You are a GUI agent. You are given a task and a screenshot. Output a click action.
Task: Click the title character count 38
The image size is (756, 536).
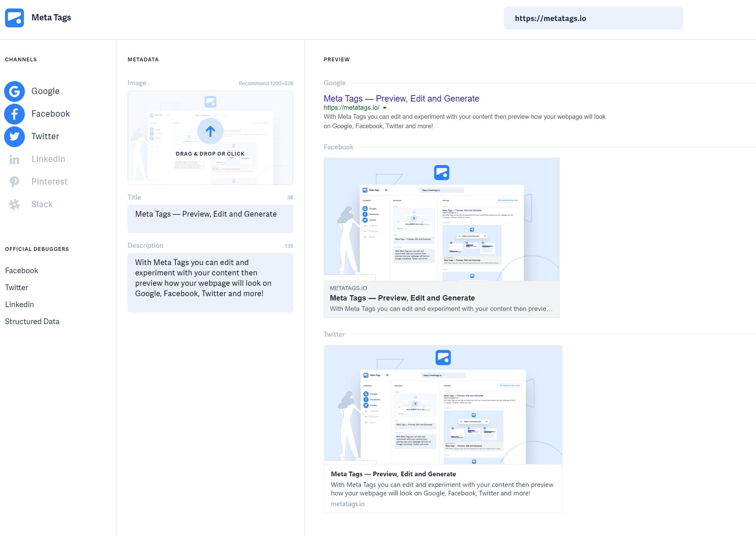[290, 198]
